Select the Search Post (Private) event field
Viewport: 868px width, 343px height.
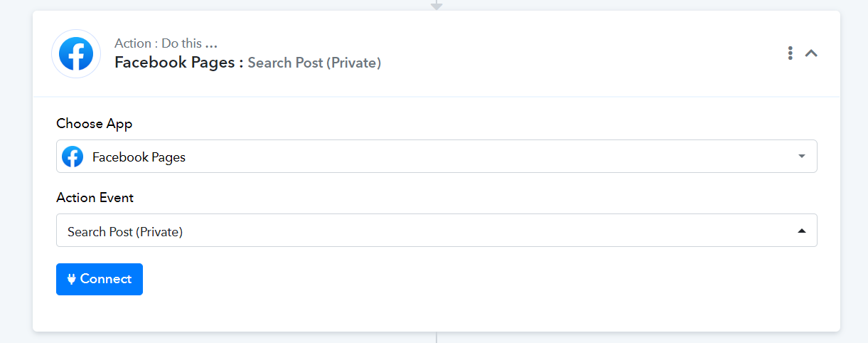[x=436, y=231]
